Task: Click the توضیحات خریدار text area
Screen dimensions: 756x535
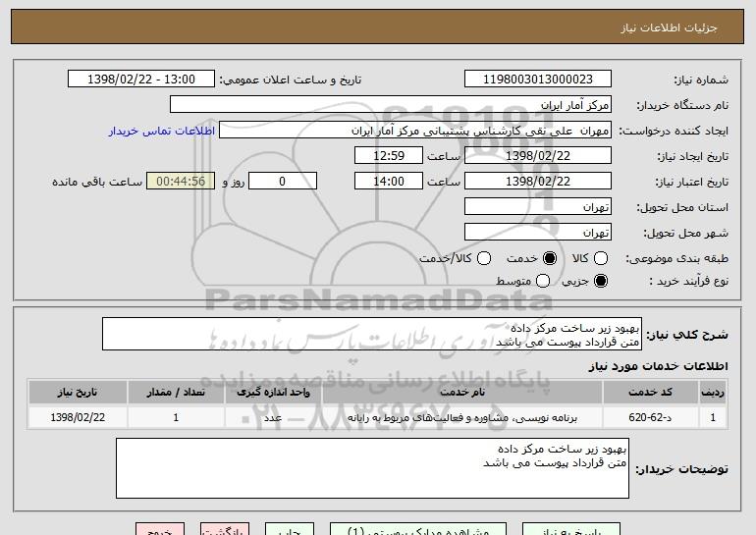Action: coord(372,468)
